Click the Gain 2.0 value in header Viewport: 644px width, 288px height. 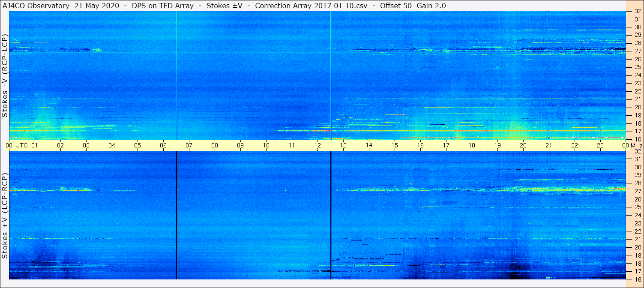point(431,6)
